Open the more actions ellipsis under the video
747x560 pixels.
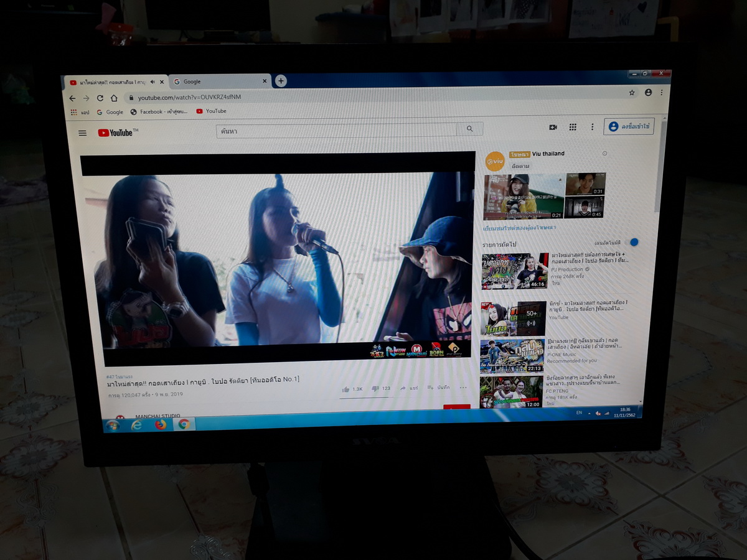coord(463,387)
